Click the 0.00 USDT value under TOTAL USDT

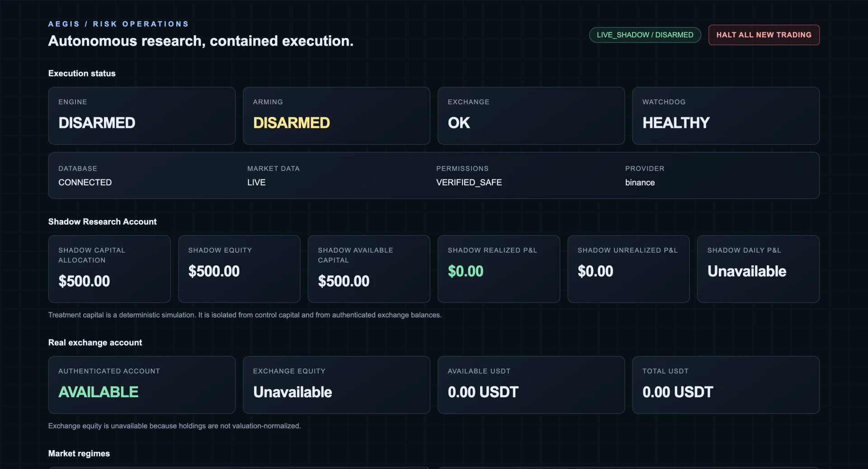click(x=678, y=392)
